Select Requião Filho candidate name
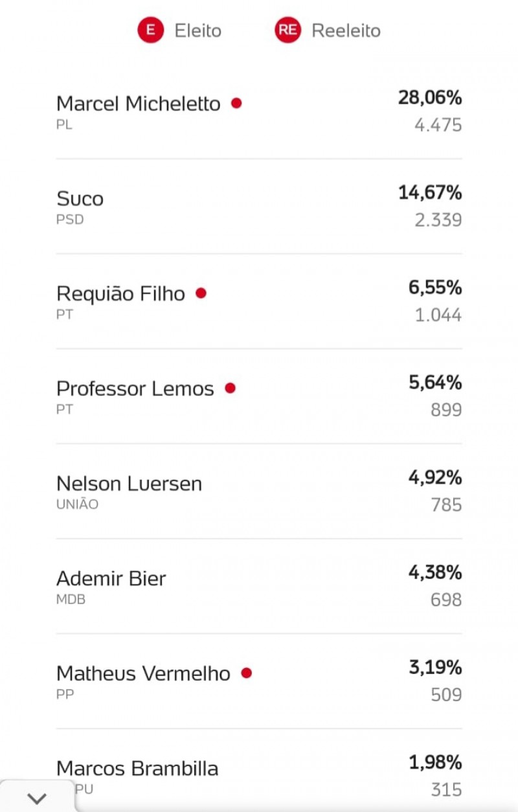The width and height of the screenshot is (518, 812). coord(121,293)
